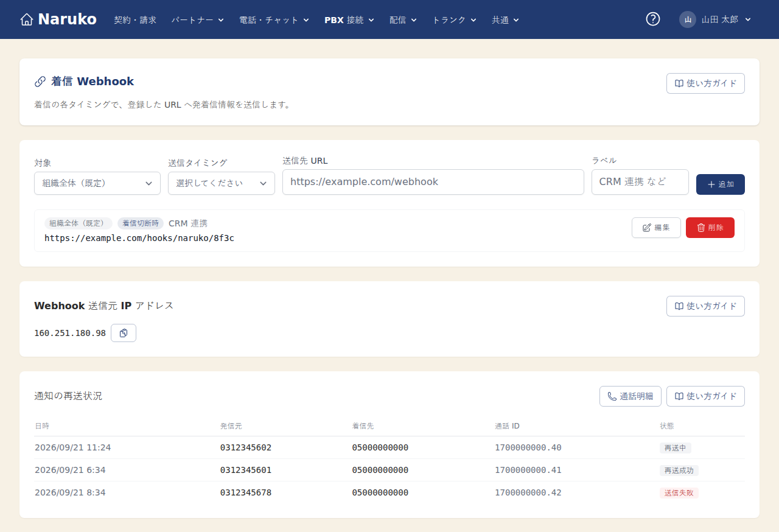The height and width of the screenshot is (532, 779).
Task: Expand the パートナー menu
Action: 198,19
